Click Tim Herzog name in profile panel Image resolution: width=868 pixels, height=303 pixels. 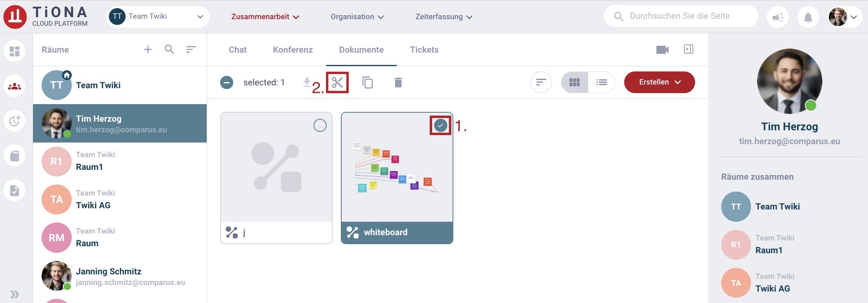[x=789, y=127]
